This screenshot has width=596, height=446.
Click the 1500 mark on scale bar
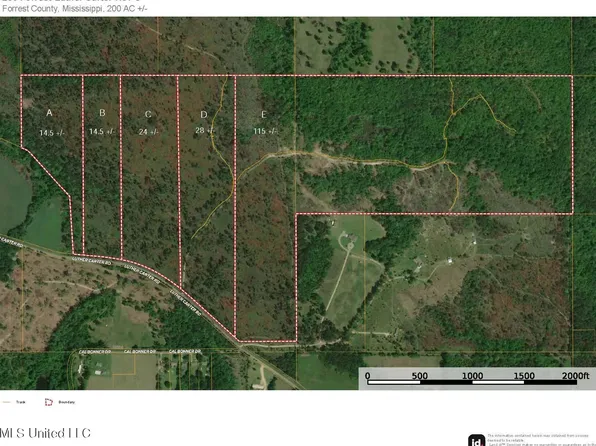point(524,376)
